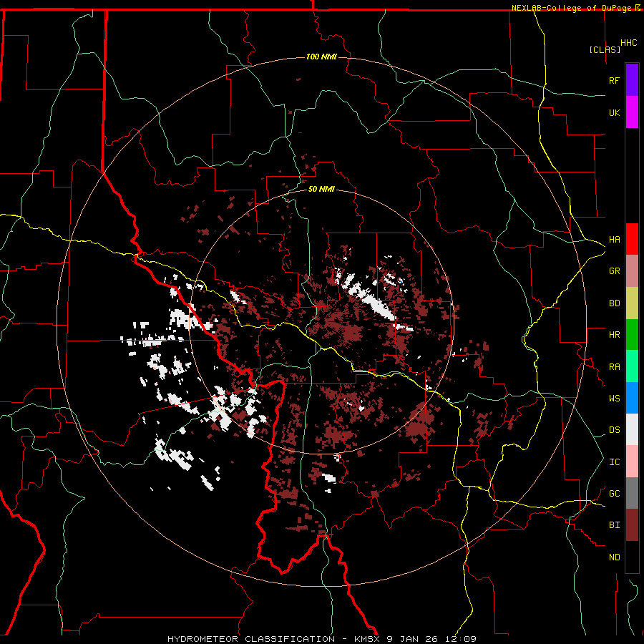Image resolution: width=644 pixels, height=644 pixels.
Task: Click the ND legend label
Action: pos(614,557)
